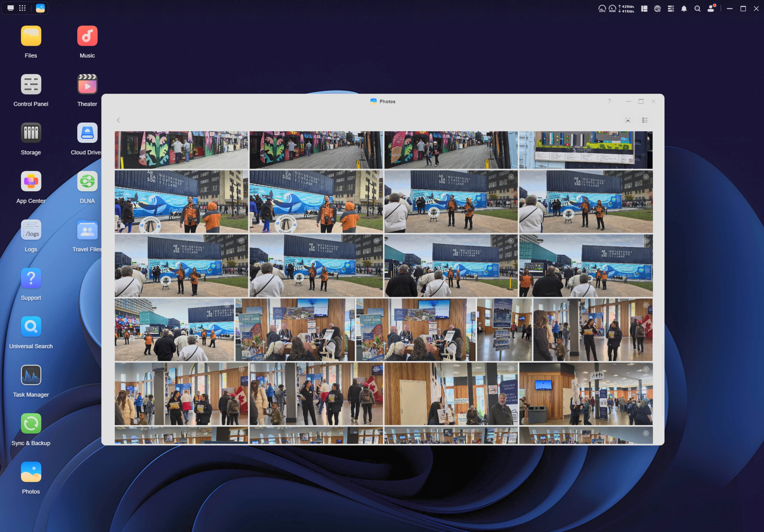
Task: Open the first colorful mural boardwalk photo
Action: [x=181, y=150]
